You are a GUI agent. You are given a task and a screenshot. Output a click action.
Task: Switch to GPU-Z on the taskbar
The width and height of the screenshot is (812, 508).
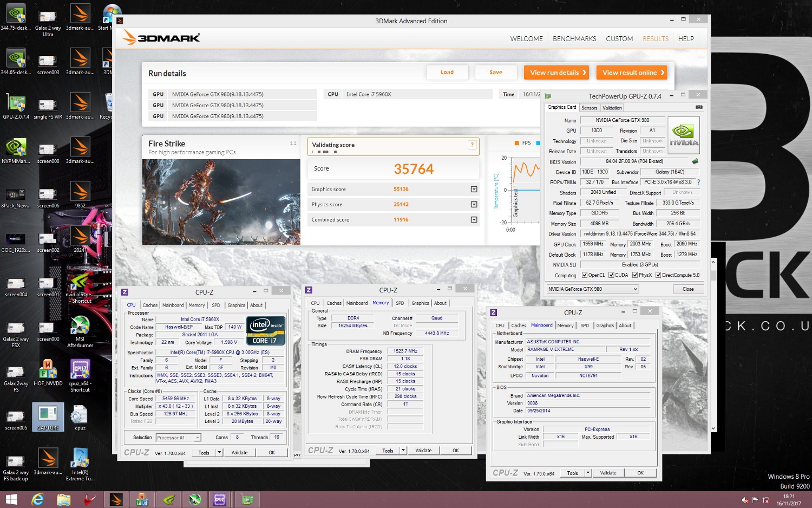[247, 499]
